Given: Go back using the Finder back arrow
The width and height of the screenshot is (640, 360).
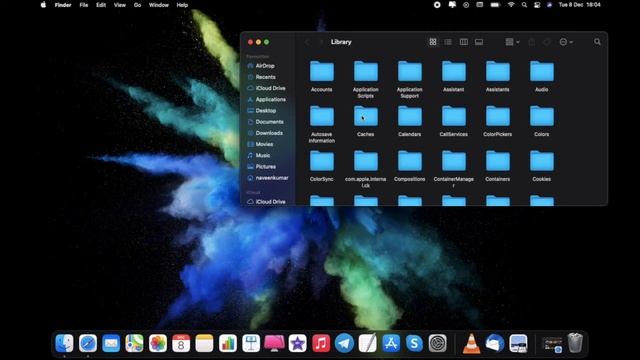Looking at the screenshot, I should [x=307, y=42].
